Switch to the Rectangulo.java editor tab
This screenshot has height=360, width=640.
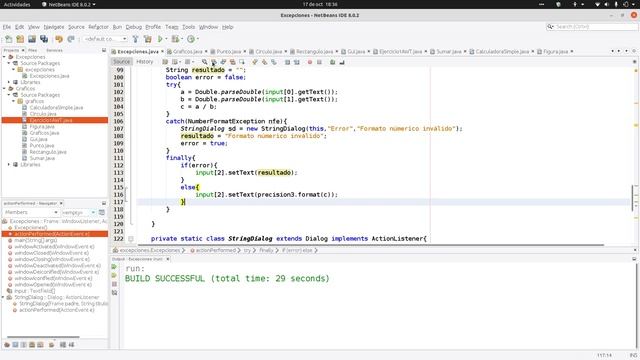coord(314,51)
